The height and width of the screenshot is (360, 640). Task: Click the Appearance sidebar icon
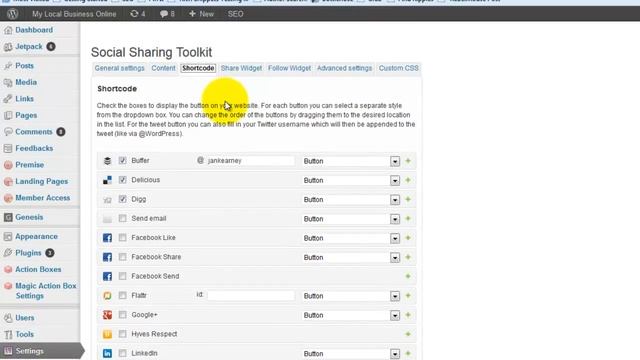tap(8, 237)
